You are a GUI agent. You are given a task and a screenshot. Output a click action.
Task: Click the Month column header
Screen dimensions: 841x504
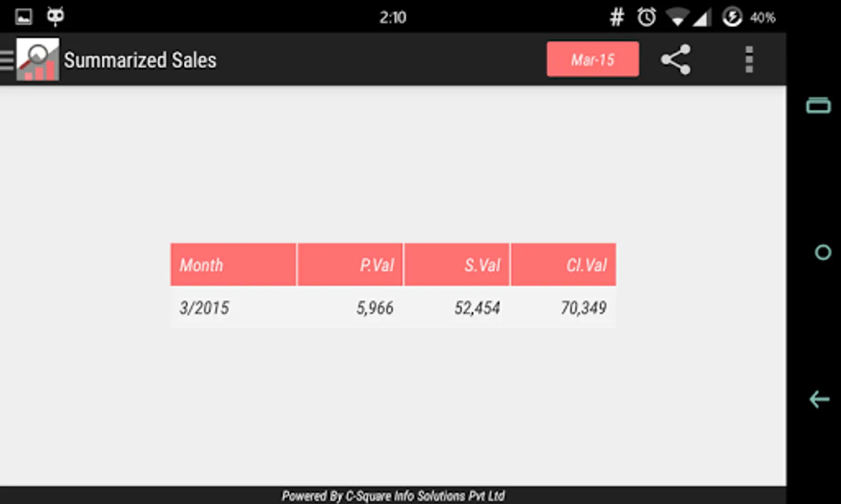tap(233, 265)
